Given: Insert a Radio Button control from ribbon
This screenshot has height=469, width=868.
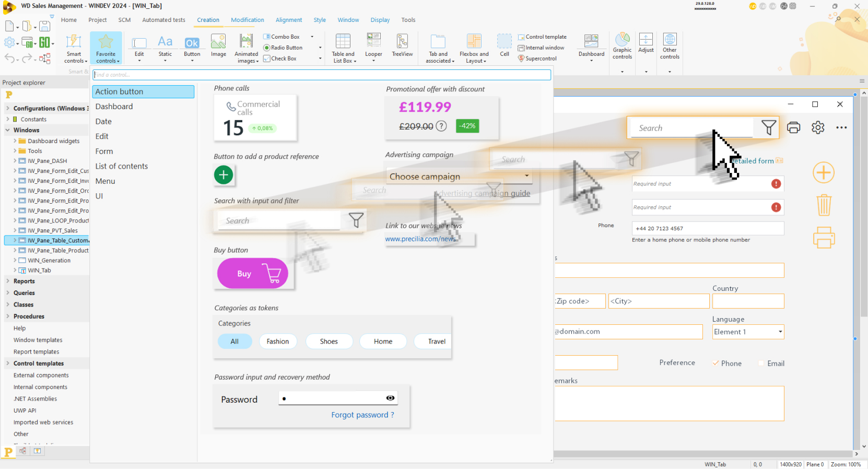Looking at the screenshot, I should pyautogui.click(x=283, y=48).
